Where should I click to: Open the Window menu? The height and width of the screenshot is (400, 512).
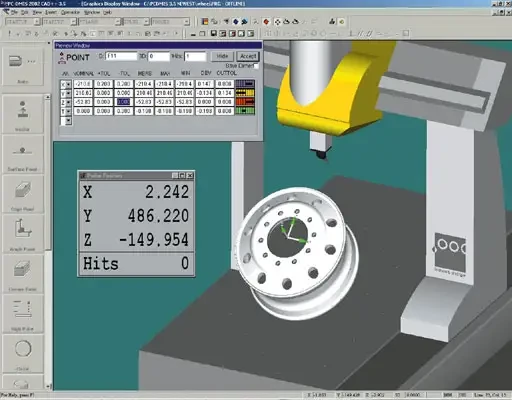(92, 12)
